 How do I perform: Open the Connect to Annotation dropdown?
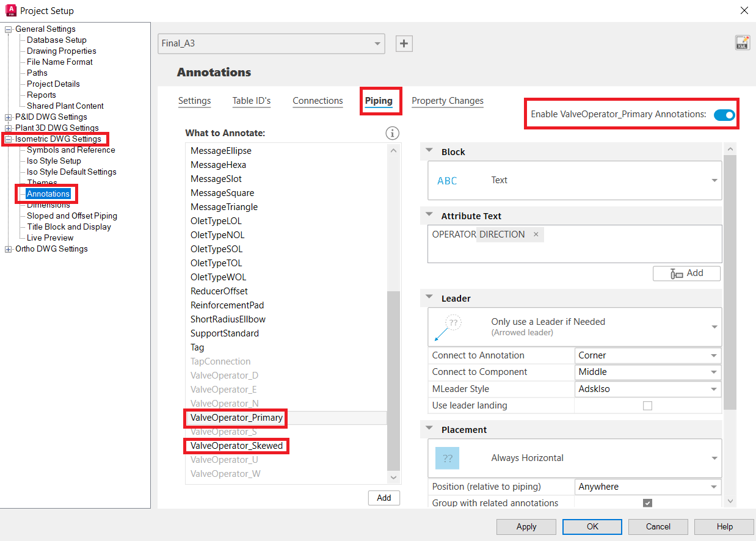click(648, 355)
